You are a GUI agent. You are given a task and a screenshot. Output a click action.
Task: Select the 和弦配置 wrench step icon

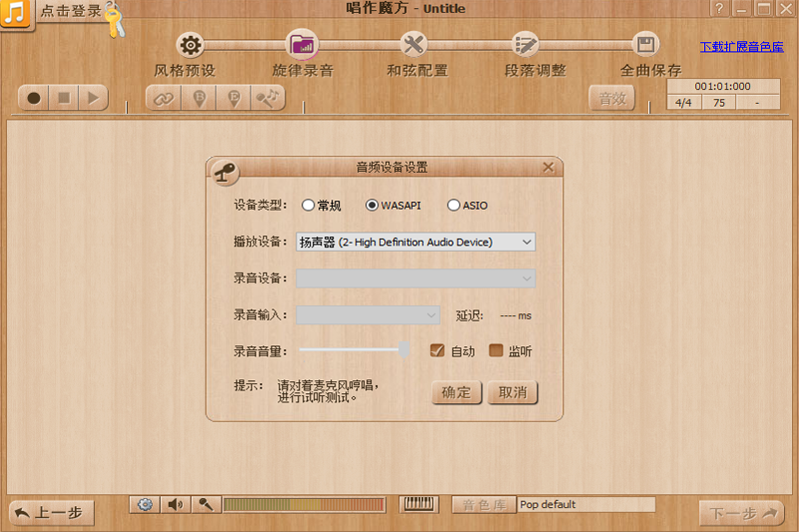413,45
